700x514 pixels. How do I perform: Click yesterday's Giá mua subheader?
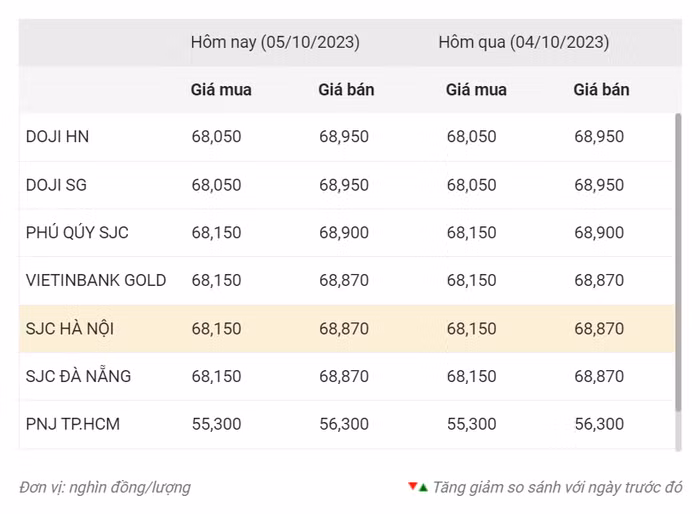coord(476,90)
